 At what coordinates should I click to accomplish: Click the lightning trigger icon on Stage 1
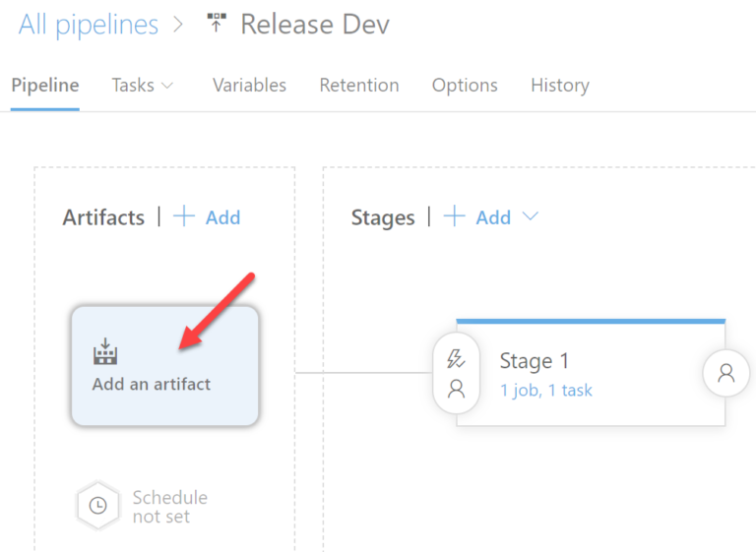(x=456, y=360)
